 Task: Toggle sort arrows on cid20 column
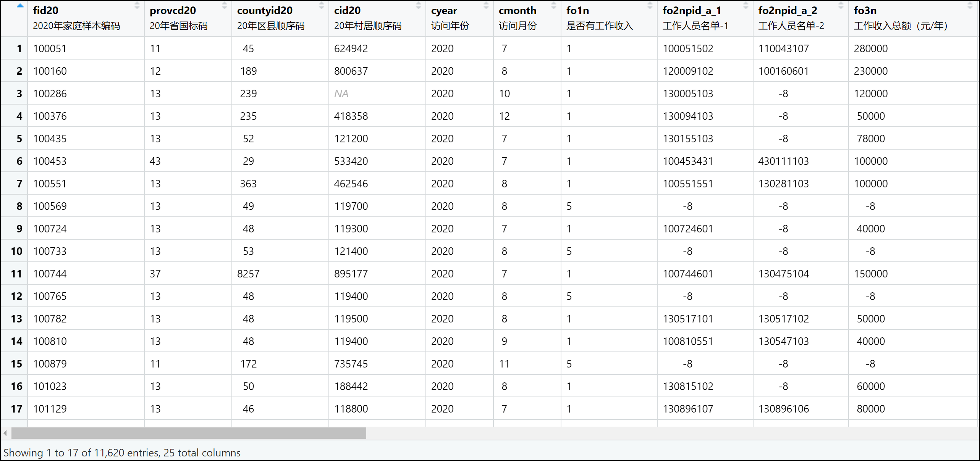click(x=418, y=6)
